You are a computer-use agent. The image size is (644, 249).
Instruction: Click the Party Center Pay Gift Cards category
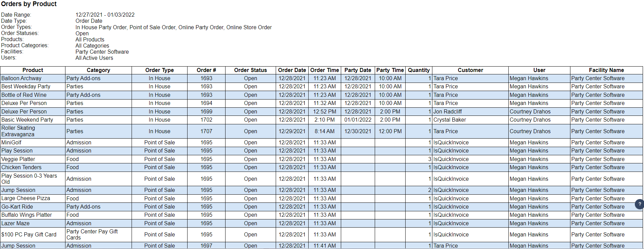(98, 235)
